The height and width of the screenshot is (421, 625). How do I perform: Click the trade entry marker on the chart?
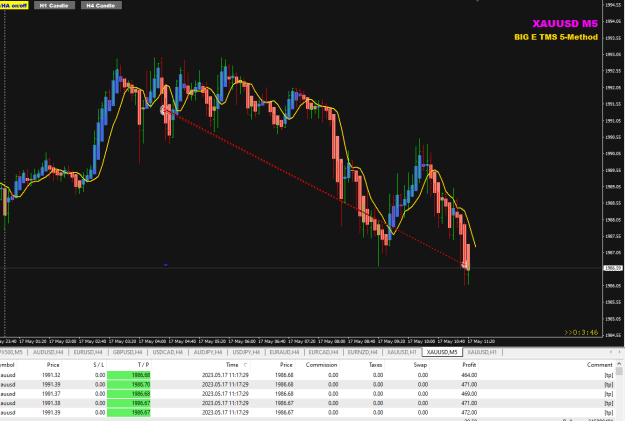click(x=164, y=110)
